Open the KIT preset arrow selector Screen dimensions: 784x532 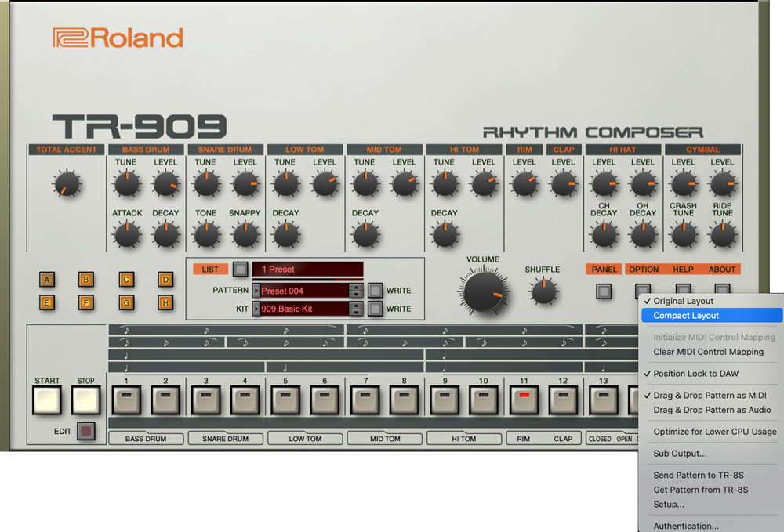[256, 309]
